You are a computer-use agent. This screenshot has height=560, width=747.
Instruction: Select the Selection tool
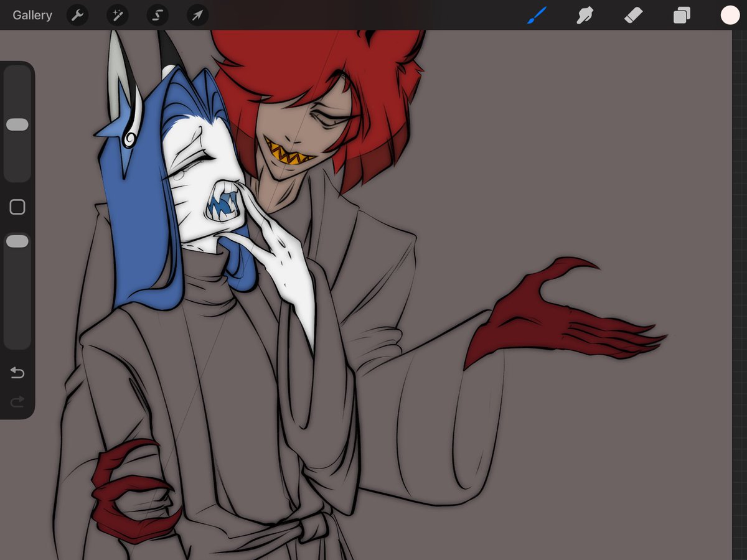[157, 15]
